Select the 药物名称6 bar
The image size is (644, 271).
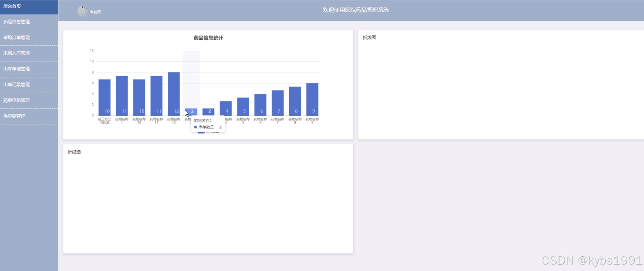coord(260,105)
